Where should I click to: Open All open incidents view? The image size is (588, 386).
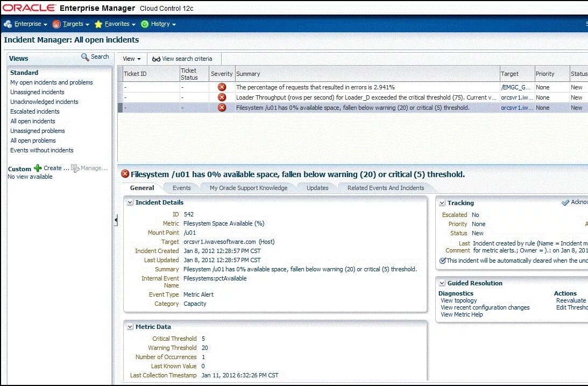pos(33,121)
